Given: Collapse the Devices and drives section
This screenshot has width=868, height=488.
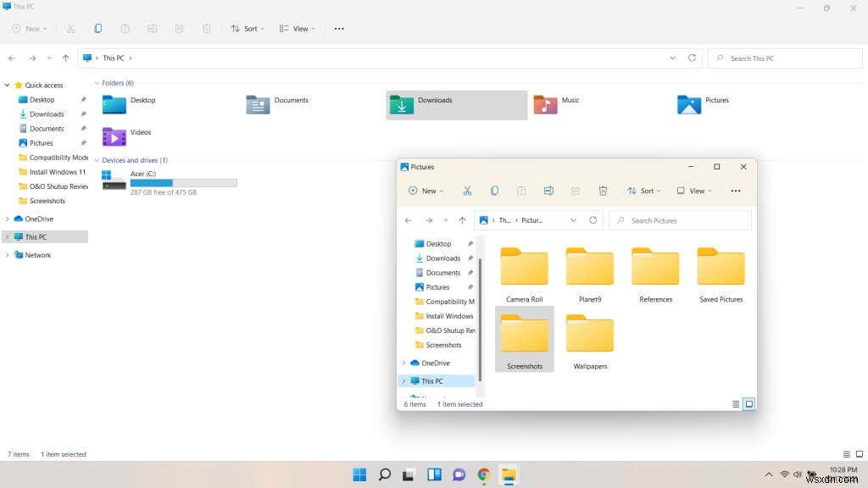Looking at the screenshot, I should tap(97, 160).
